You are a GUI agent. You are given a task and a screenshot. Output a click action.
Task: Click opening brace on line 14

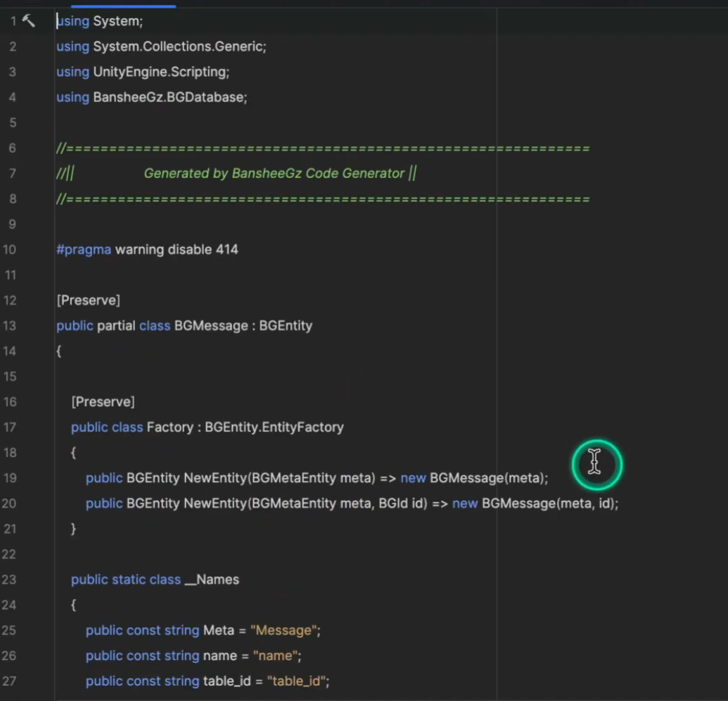pos(59,351)
